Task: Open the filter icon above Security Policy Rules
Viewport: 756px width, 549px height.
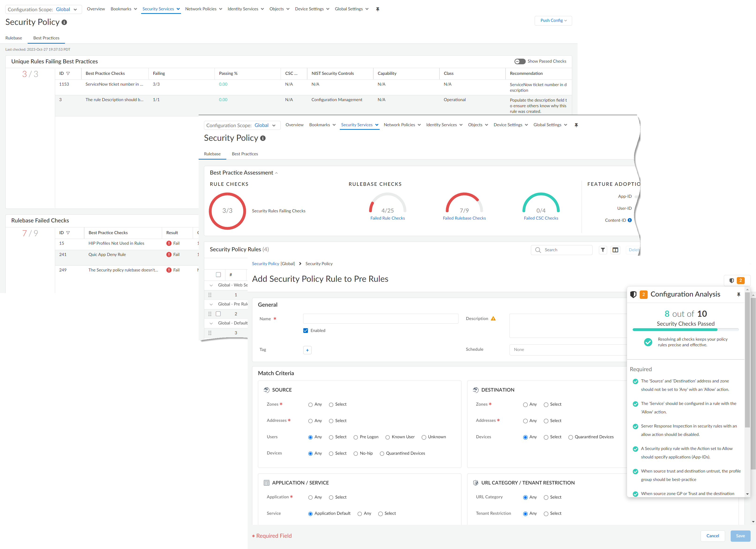Action: (x=603, y=250)
